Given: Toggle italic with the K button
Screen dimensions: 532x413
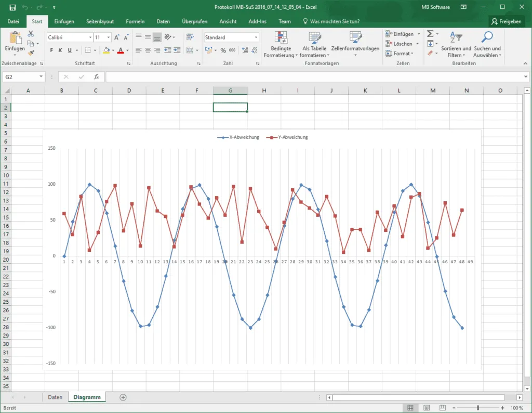Looking at the screenshot, I should 60,50.
